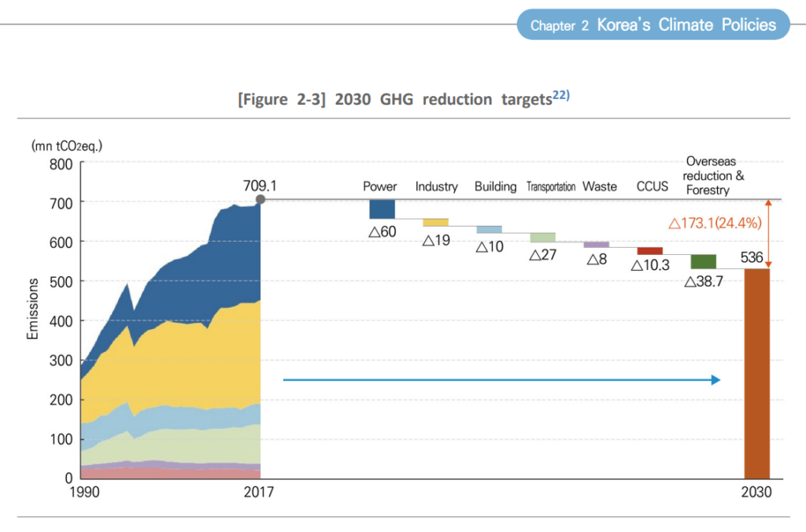Click the purple Waste reduction bar
Screen dimensions: 806x532
(x=597, y=245)
